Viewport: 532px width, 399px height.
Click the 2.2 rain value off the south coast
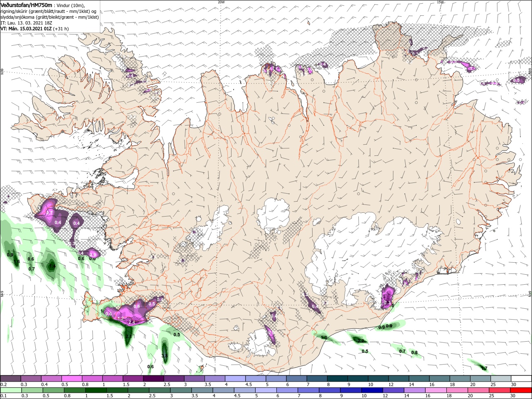361,341
